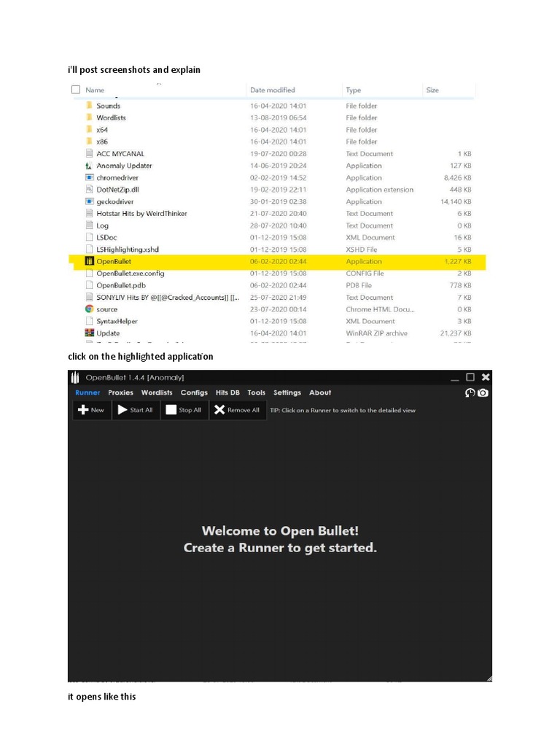This screenshot has width=560, height=747.
Task: Sort files by the Size column header
Action: [x=432, y=90]
